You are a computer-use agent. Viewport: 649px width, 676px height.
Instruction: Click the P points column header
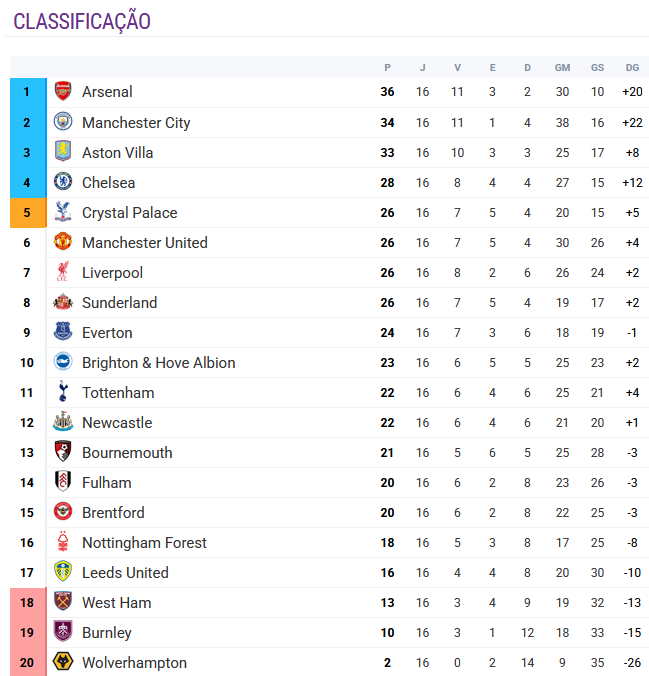(387, 68)
